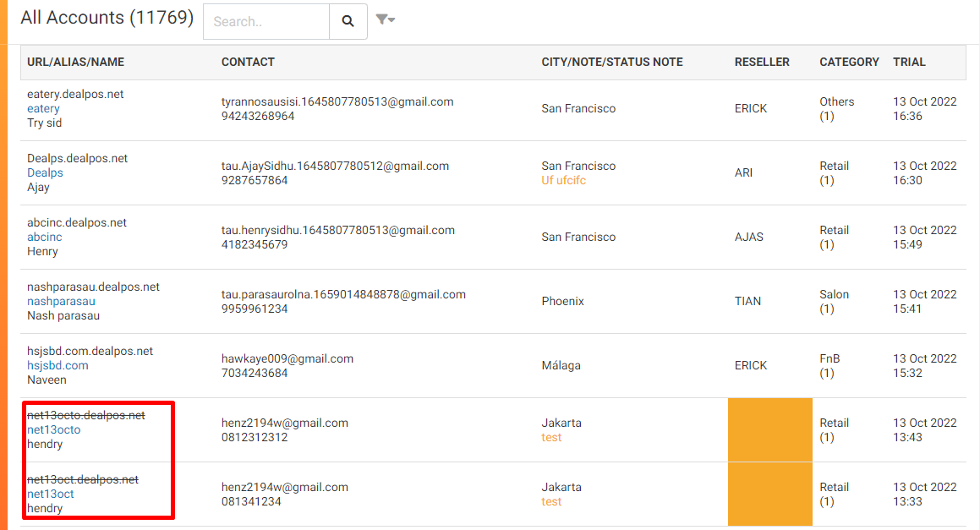
Task: Click the Others (1) category cell
Action: 837,109
